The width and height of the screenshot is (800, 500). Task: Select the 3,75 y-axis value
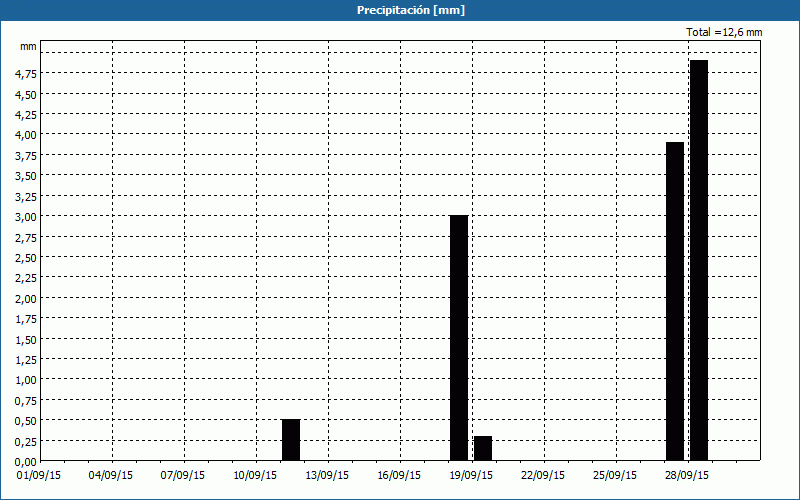tap(26, 156)
